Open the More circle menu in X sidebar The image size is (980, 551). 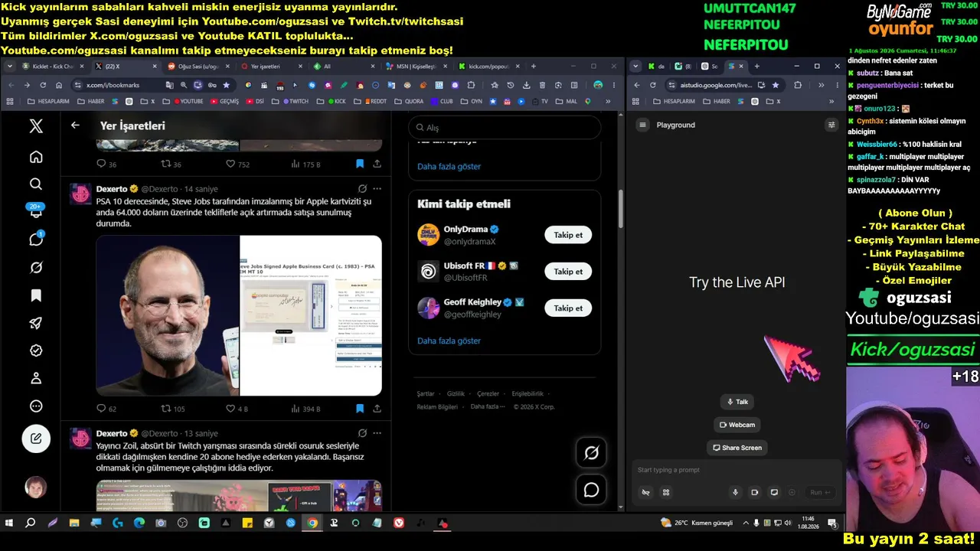36,406
